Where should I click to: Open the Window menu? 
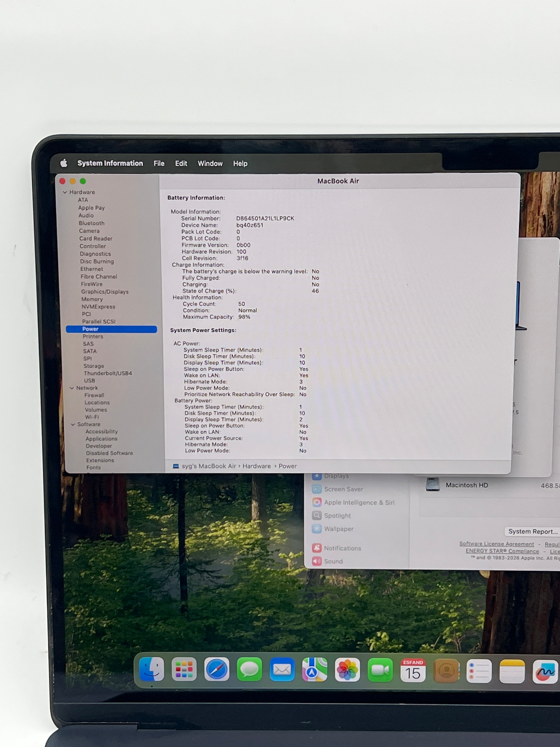[210, 163]
